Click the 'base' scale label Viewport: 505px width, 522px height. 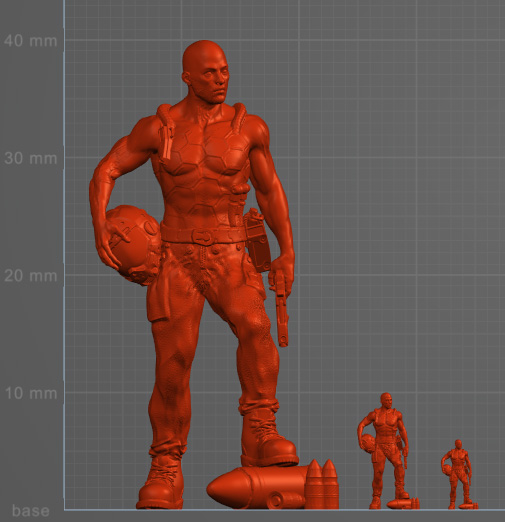click(x=31, y=511)
